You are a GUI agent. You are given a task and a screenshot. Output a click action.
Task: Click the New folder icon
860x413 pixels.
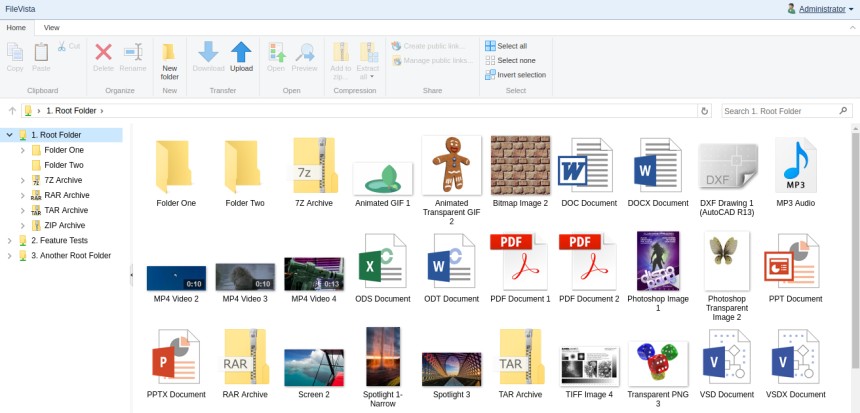[x=169, y=58]
